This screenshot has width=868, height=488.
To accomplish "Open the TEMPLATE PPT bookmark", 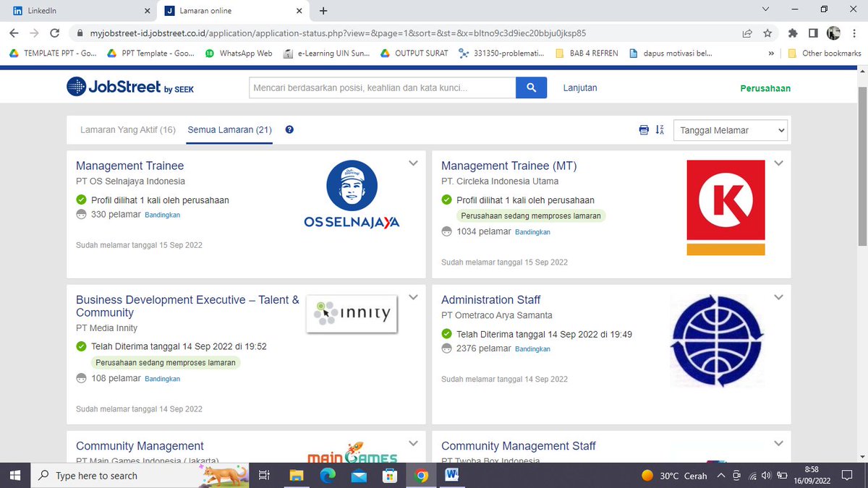I will [53, 53].
